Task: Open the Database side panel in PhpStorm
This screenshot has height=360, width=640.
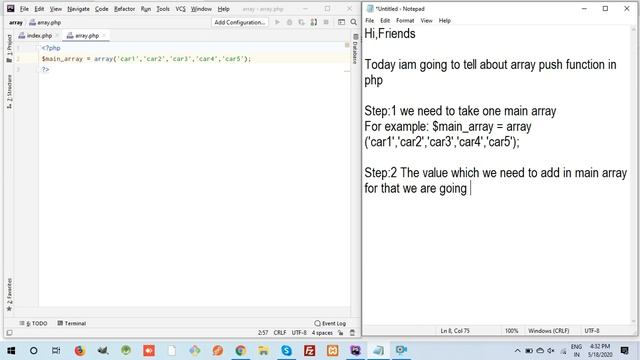Action: (x=355, y=49)
